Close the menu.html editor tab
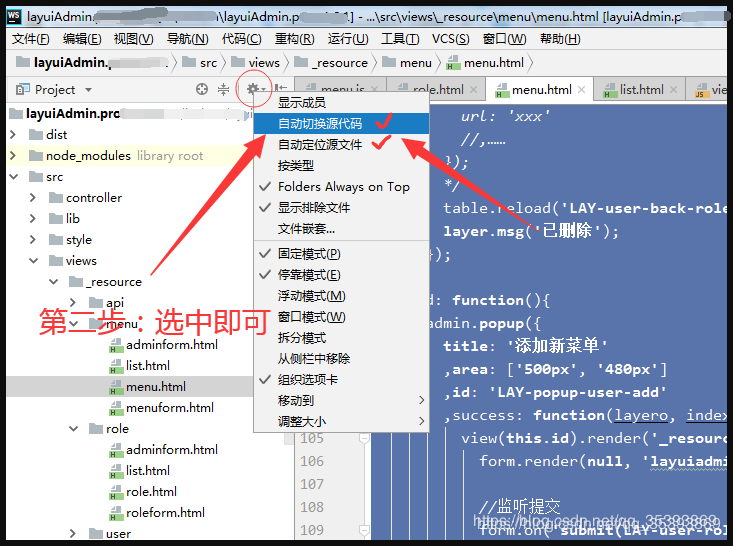The image size is (733, 546). click(x=581, y=89)
